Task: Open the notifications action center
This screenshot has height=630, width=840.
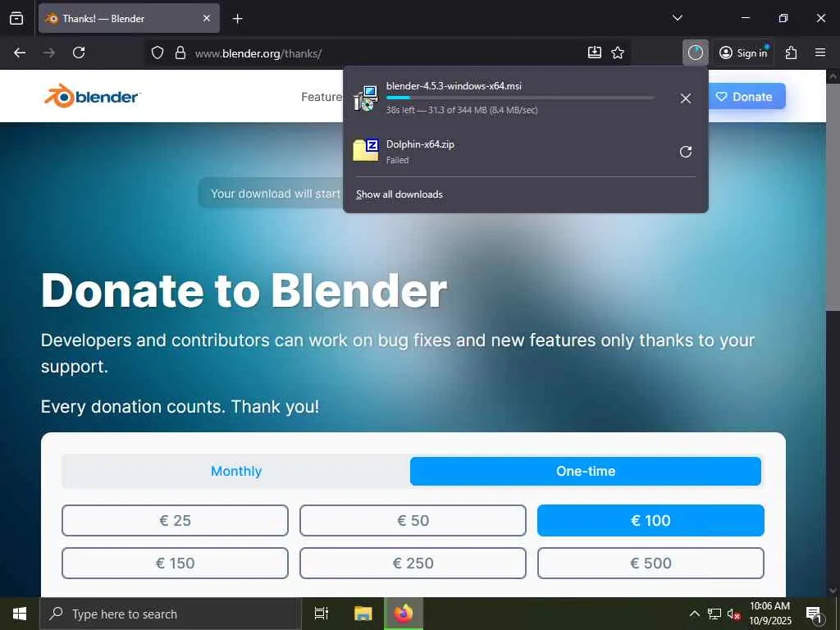Action: point(814,614)
